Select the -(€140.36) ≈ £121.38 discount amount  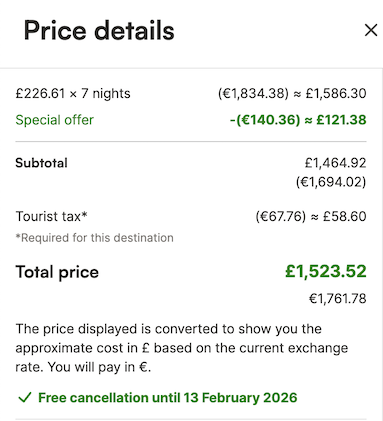(x=298, y=120)
